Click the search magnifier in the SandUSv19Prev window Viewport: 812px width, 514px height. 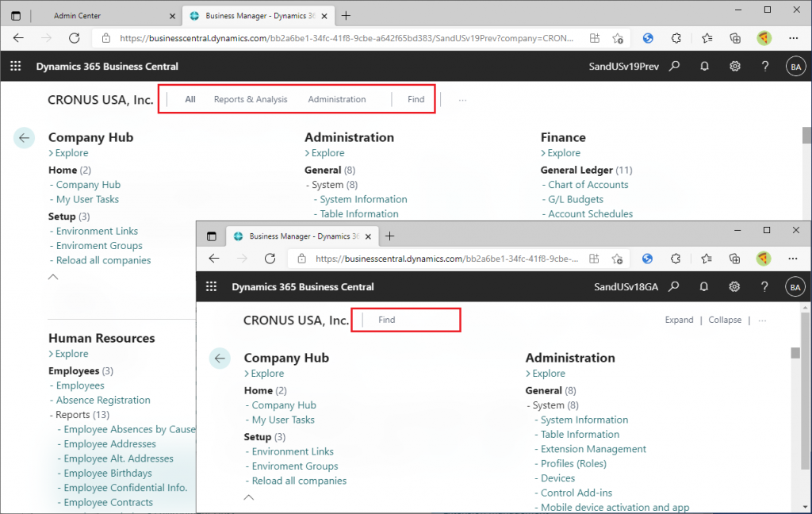(x=674, y=67)
